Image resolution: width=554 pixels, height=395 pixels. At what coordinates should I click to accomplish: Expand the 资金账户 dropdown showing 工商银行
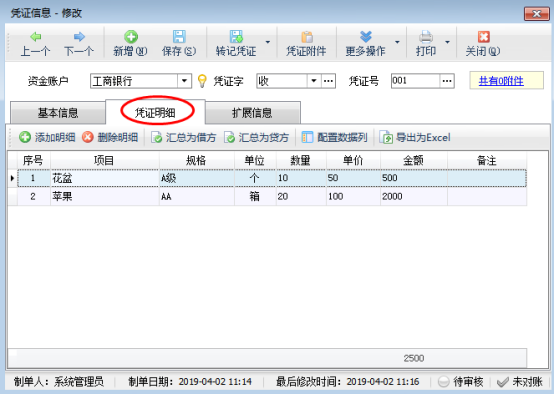pos(184,81)
